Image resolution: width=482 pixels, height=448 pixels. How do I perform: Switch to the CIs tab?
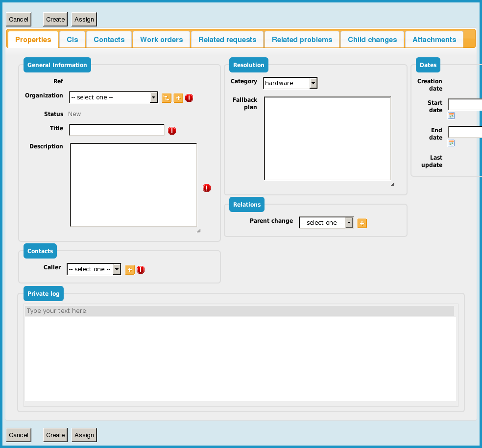[72, 40]
